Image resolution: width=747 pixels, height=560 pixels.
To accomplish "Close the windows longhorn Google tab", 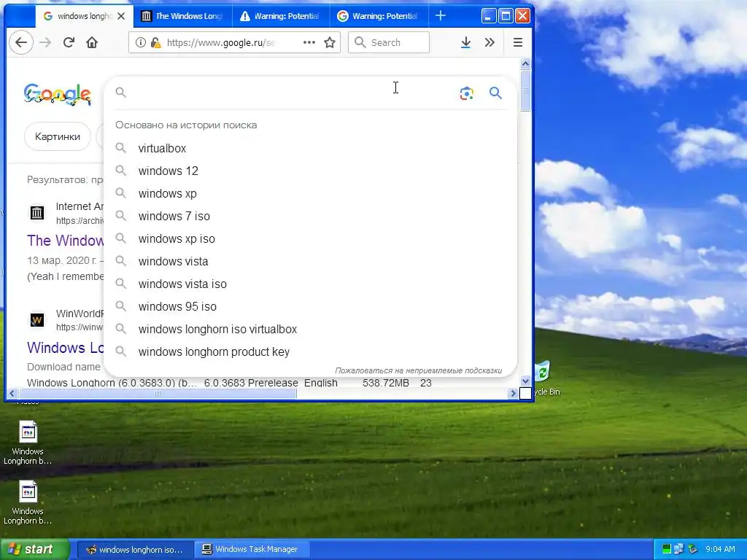I will click(121, 16).
